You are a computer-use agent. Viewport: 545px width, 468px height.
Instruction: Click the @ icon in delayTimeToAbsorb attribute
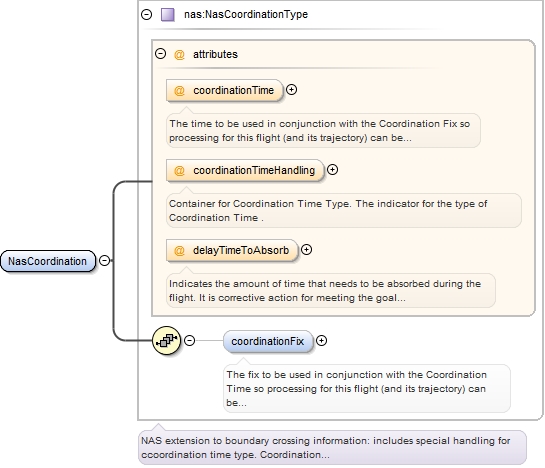[179, 250]
